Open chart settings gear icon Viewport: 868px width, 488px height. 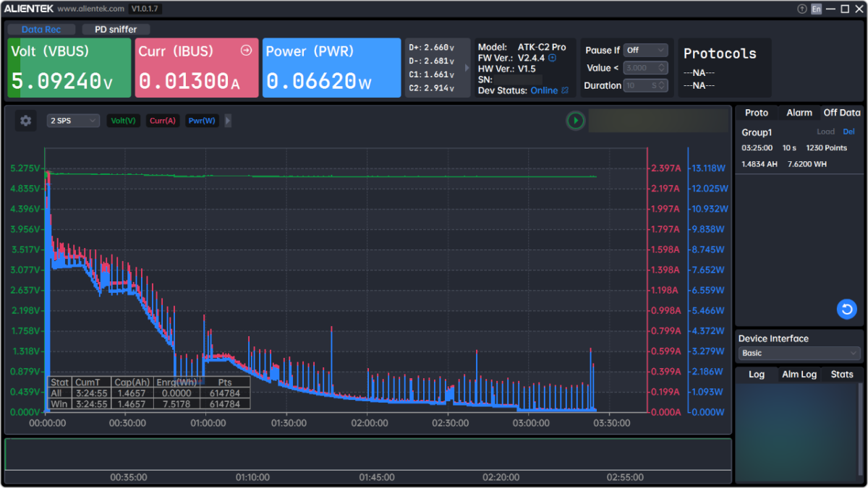coord(26,121)
